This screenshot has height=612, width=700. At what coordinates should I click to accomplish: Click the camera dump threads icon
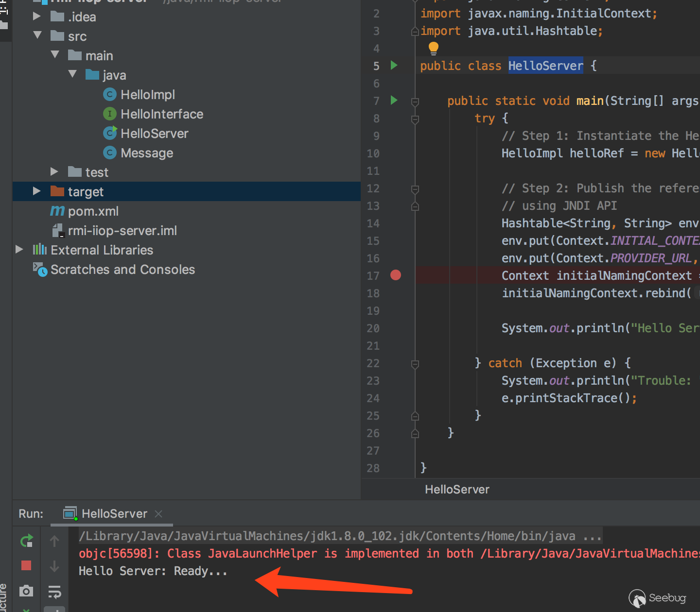(26, 591)
